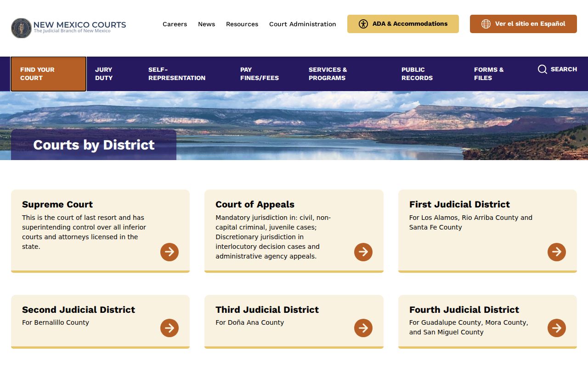Click the Court of Appeals arrow icon
Viewport: 588px width, 368px height.
[x=363, y=252]
